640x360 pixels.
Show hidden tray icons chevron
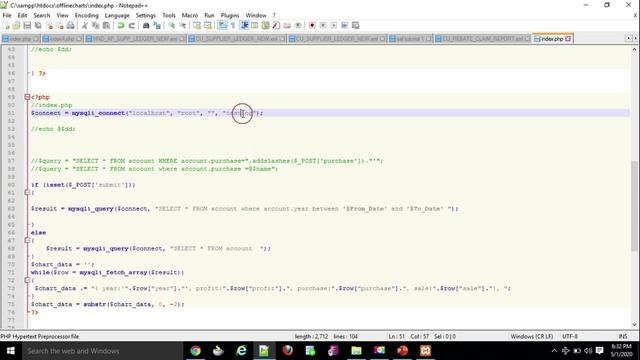(554, 351)
